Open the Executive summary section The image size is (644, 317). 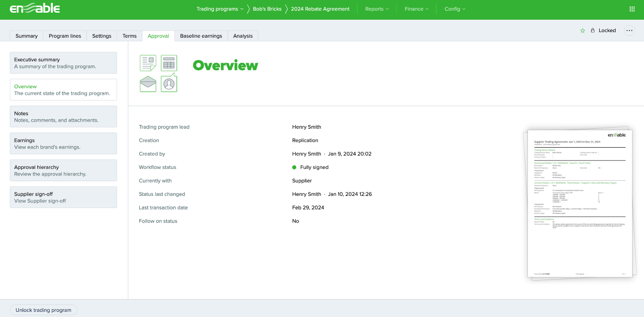63,63
